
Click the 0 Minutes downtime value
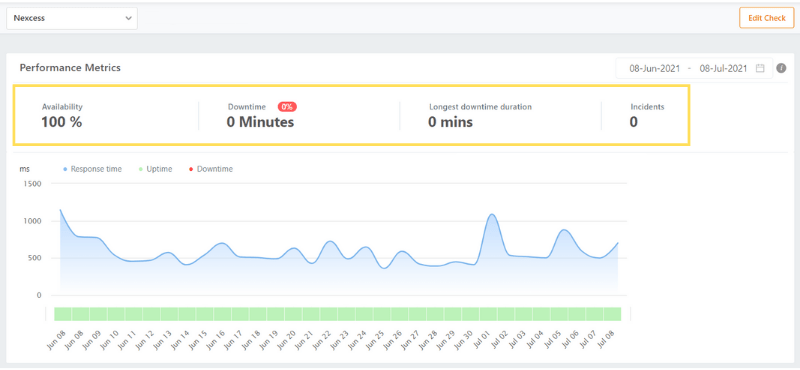coord(260,122)
